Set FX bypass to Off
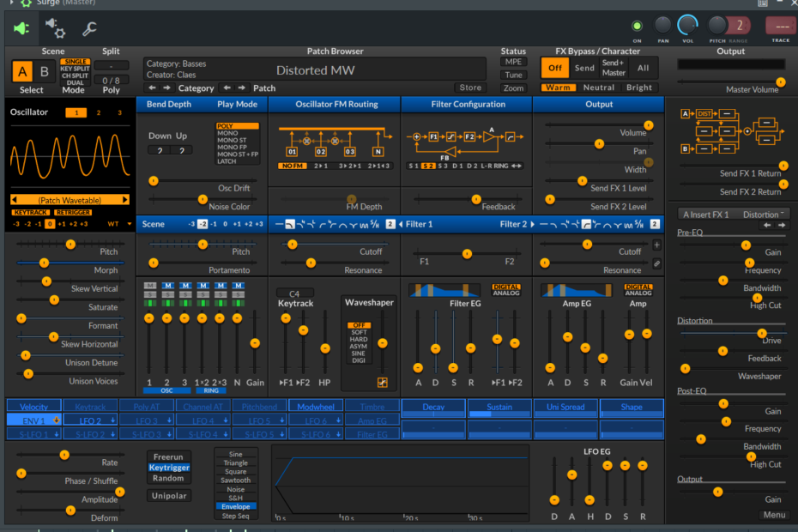This screenshot has width=798, height=532. click(555, 68)
